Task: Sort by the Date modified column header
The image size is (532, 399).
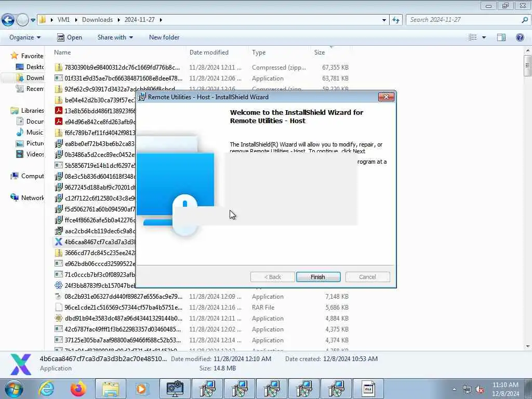Action: pos(209,52)
